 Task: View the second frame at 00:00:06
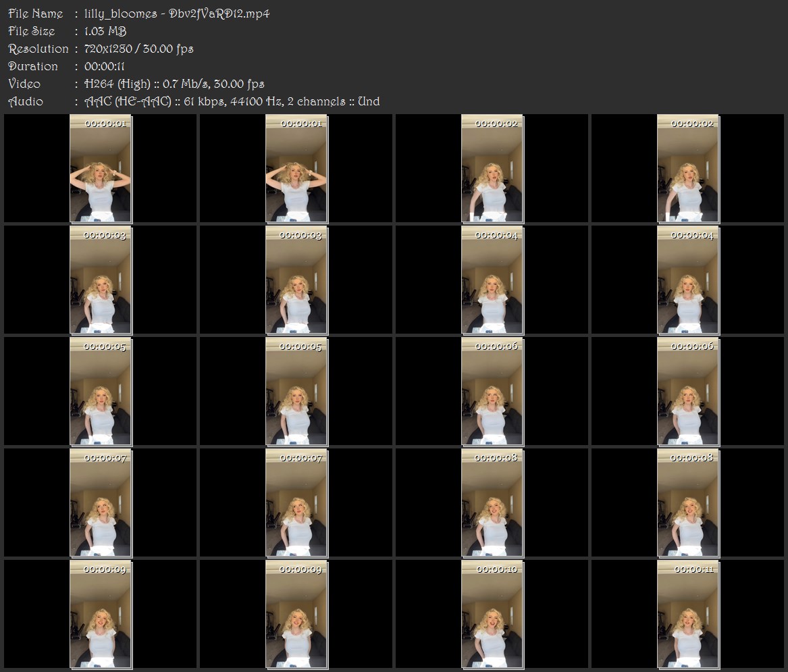[689, 392]
